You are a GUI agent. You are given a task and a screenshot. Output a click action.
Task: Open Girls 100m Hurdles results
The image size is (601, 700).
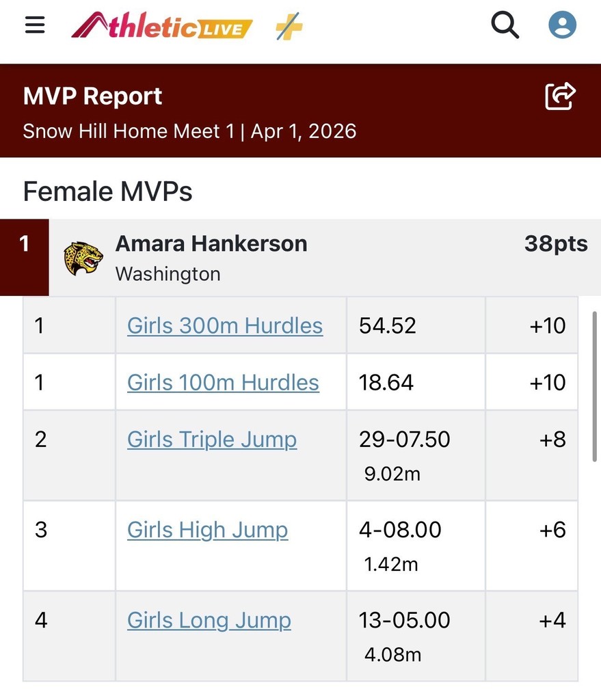(x=223, y=382)
